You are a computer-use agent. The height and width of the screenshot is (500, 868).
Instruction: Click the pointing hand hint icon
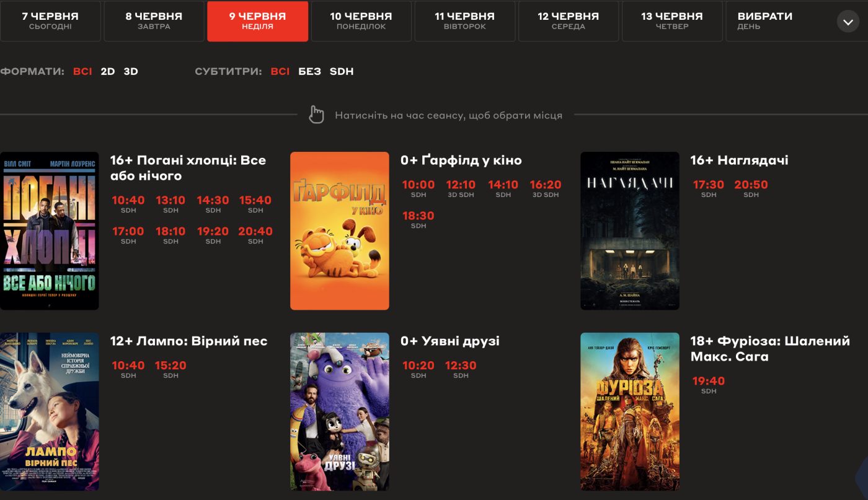click(x=316, y=115)
